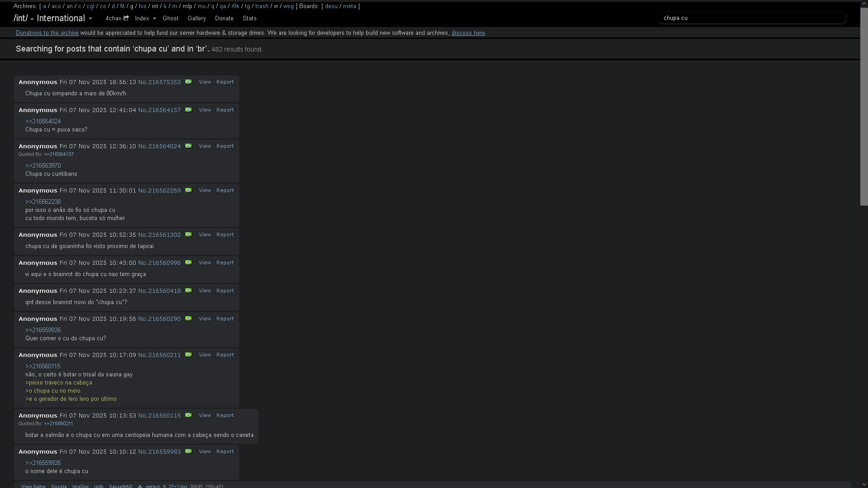Click the Donations to the archive link
The height and width of the screenshot is (488, 868).
coord(47,33)
